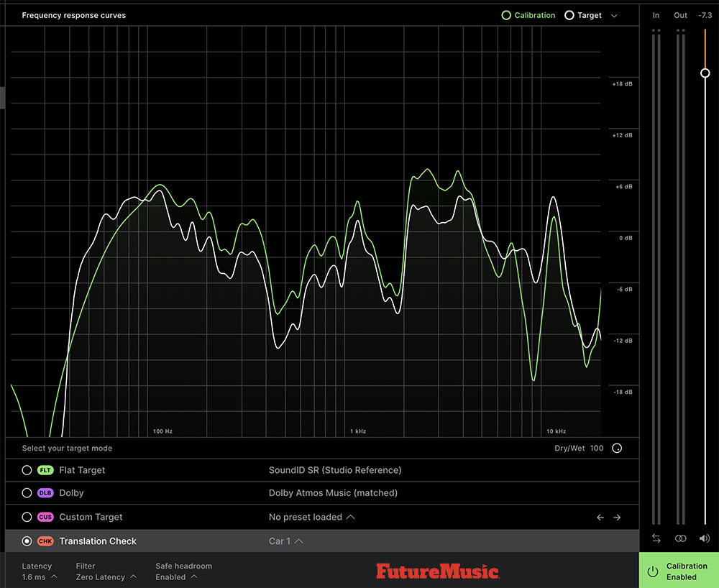Click the Frequency response curves title
Screen dimensions: 719x588
[x=74, y=15]
